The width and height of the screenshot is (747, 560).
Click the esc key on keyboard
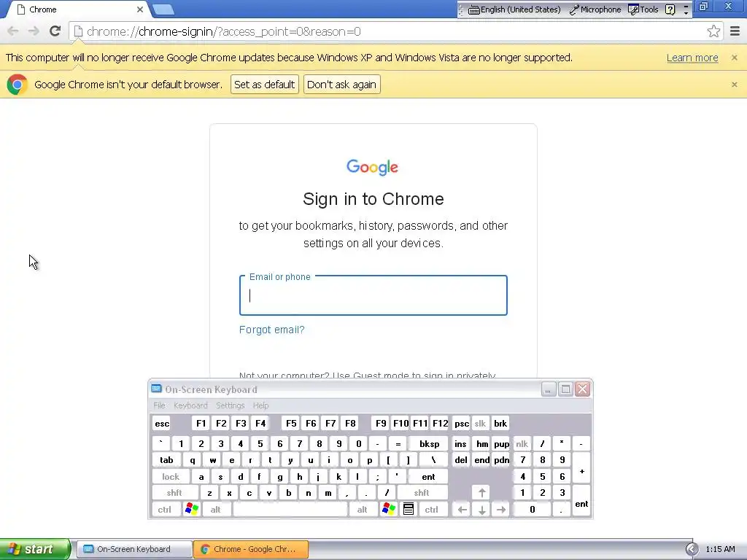(162, 424)
